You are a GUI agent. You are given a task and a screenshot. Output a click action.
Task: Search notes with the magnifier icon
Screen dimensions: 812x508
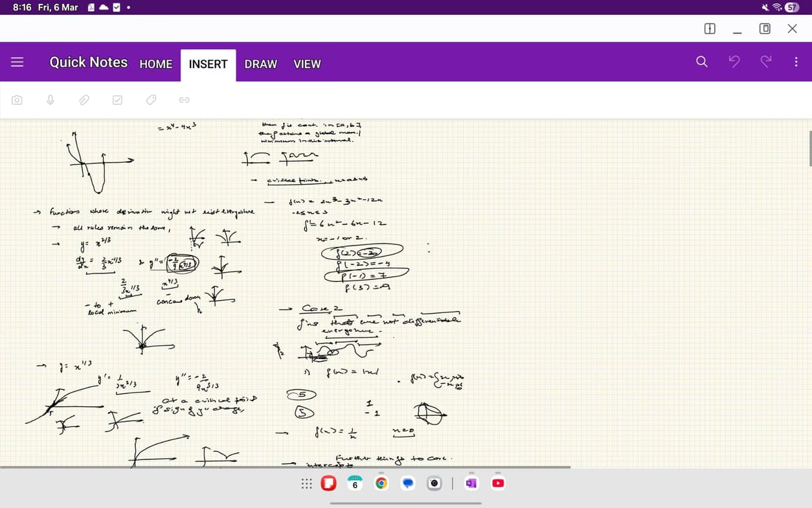click(x=702, y=62)
